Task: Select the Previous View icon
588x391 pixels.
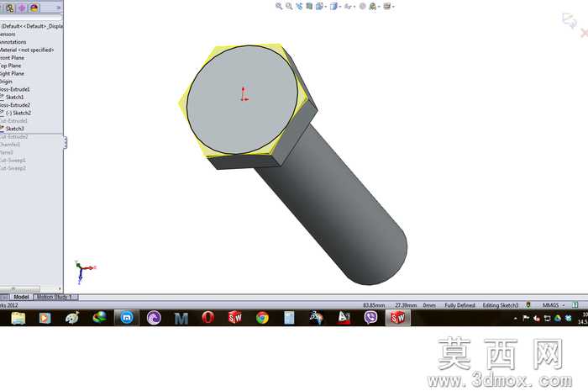Action: click(299, 6)
